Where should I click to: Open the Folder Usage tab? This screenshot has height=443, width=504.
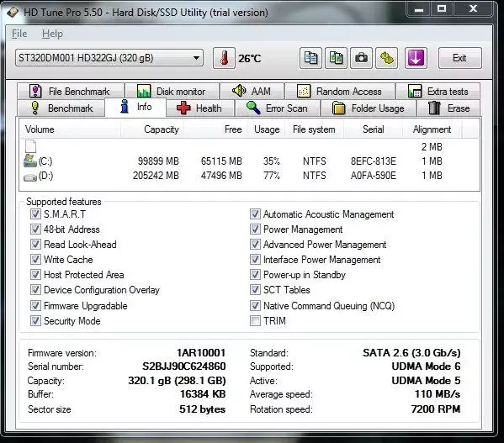point(369,108)
